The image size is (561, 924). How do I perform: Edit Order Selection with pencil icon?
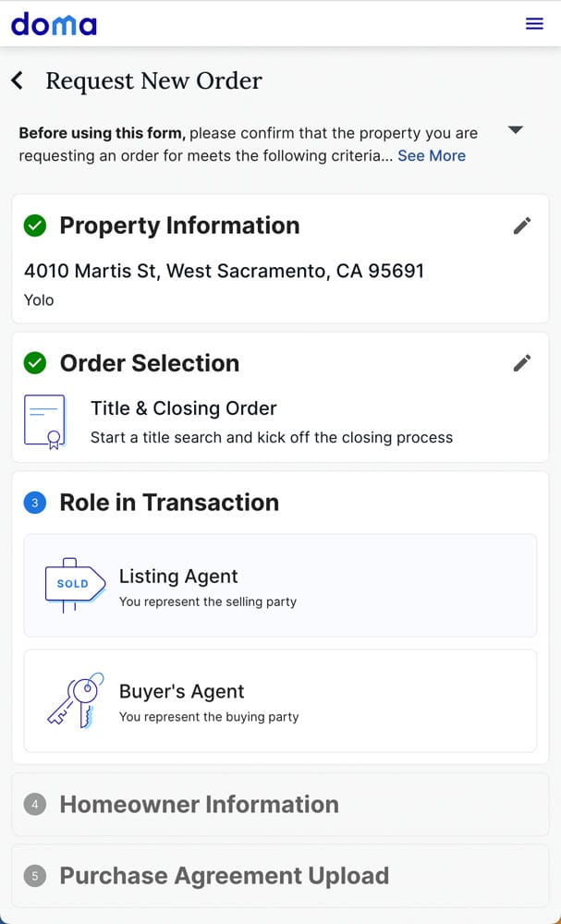pos(522,363)
